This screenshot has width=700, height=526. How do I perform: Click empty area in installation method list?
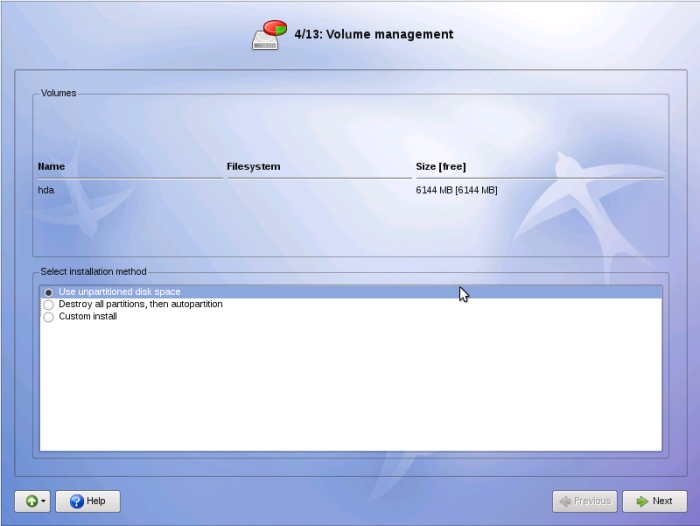[x=350, y=390]
